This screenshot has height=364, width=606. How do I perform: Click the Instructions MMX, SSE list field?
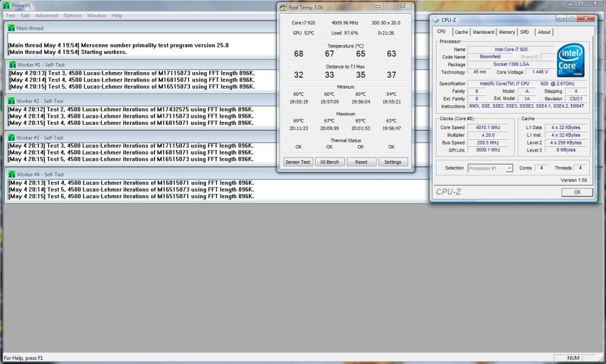pyautogui.click(x=527, y=106)
